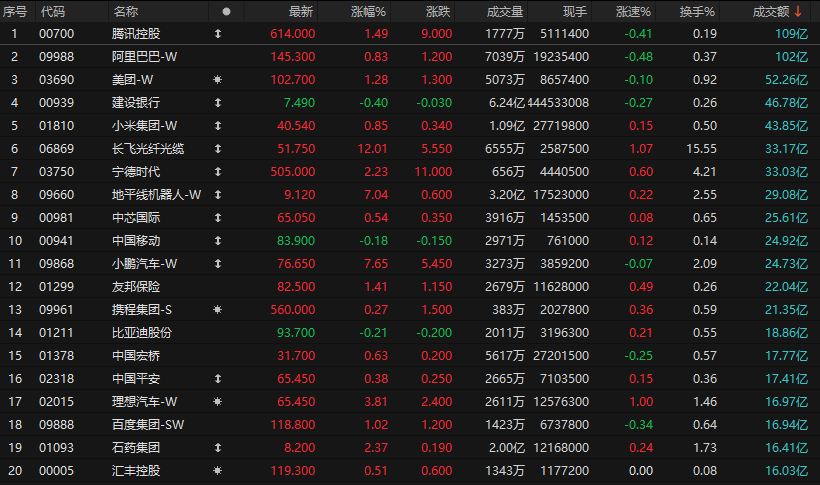The height and width of the screenshot is (485, 820).
Task: Click the star marker next to 汇丰控股
Action: point(218,471)
